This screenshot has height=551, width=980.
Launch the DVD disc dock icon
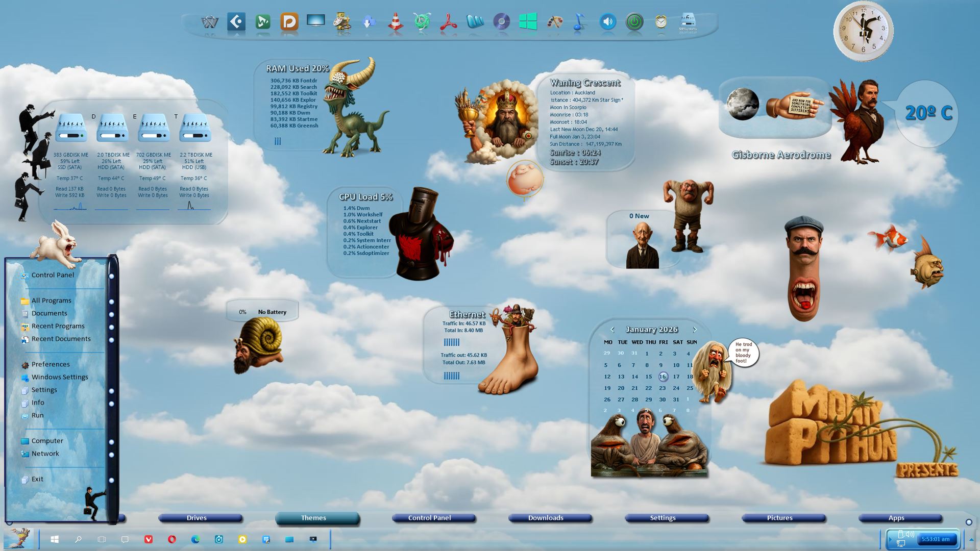click(x=501, y=22)
